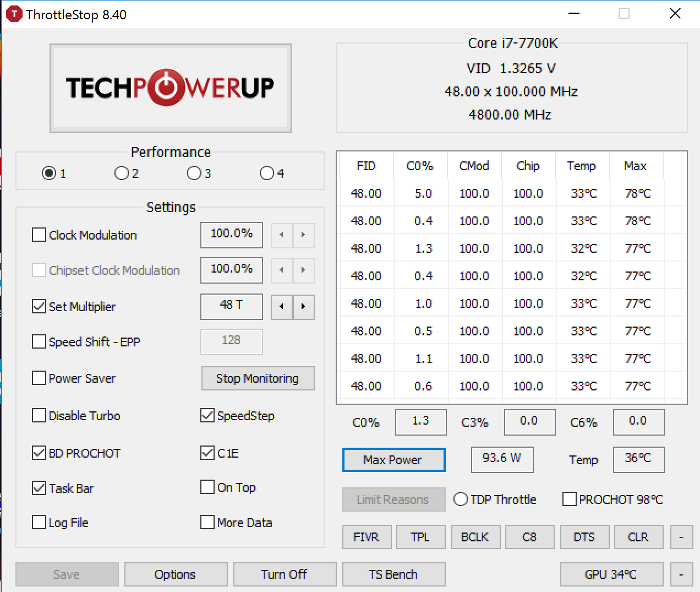Enable the Power Saver checkbox

click(39, 378)
